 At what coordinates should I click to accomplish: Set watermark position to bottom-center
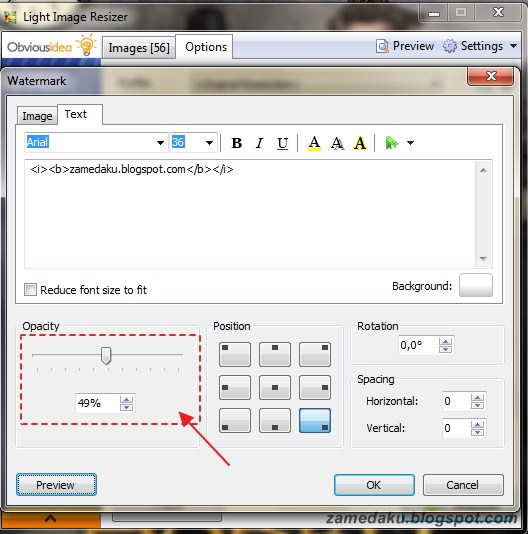(275, 421)
